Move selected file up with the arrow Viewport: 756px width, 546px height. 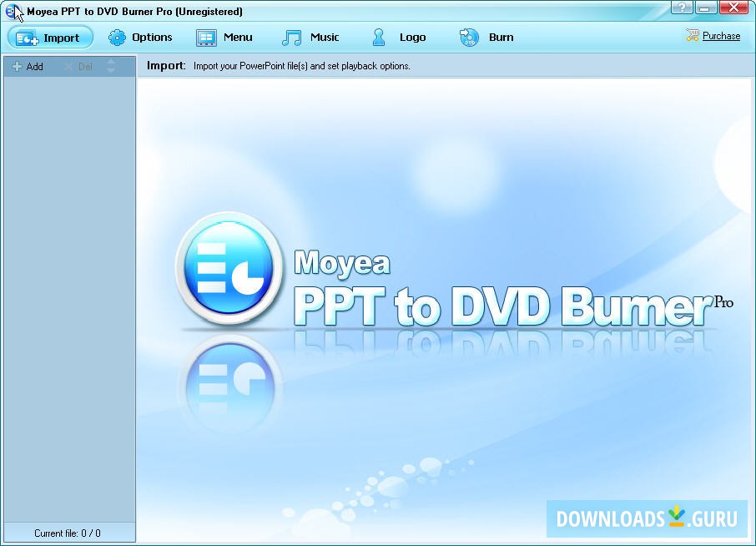pos(111,62)
